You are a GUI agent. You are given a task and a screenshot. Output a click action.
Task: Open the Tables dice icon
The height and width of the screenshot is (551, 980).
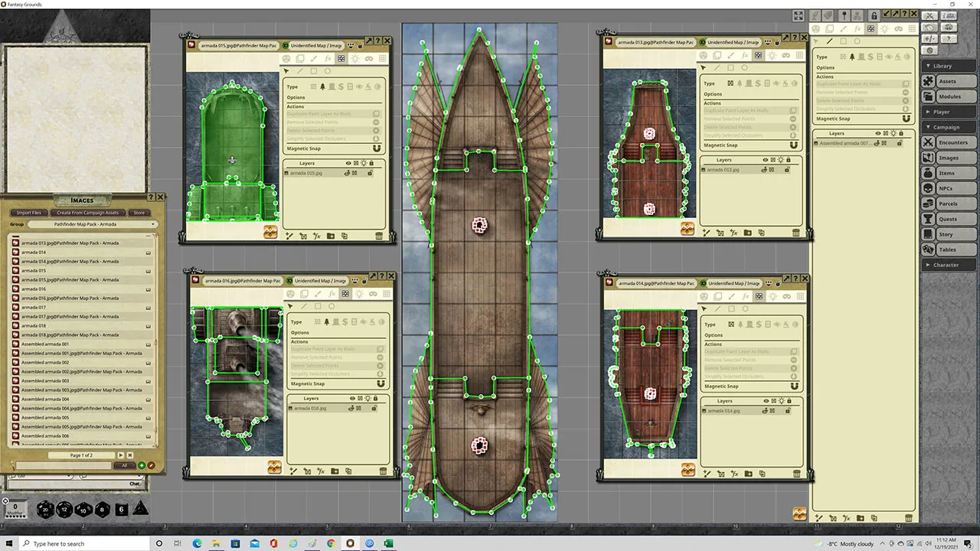(928, 249)
